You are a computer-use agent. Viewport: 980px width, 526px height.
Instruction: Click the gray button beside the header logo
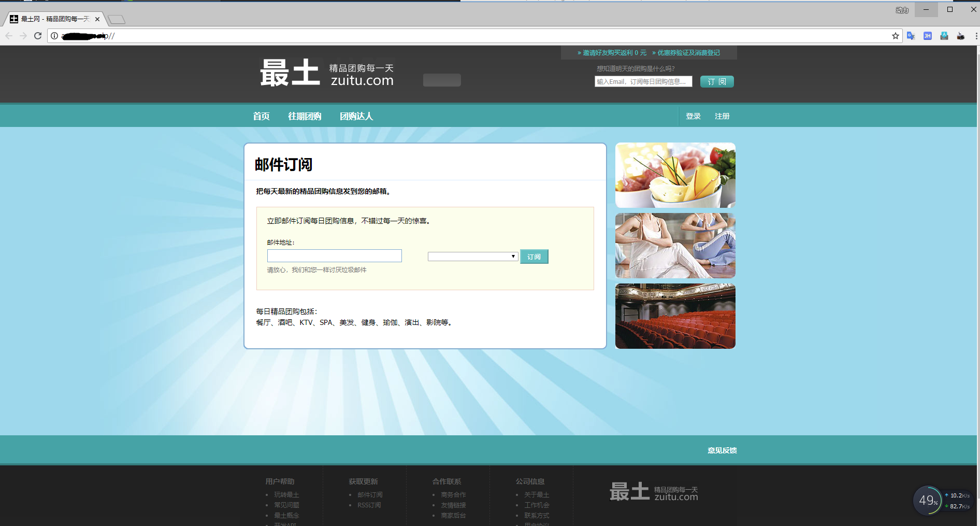click(x=442, y=80)
